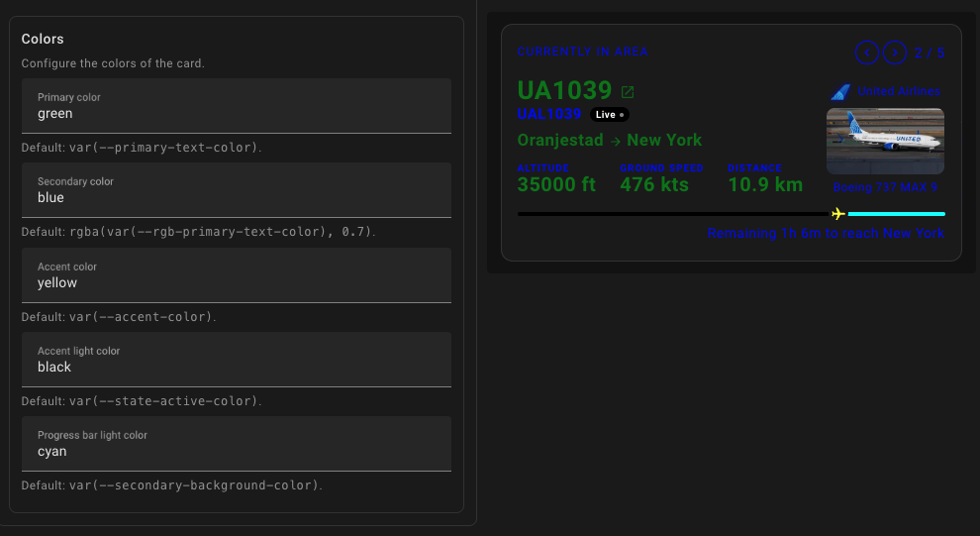Click the cyan remaining progress bar segment
980x536 pixels.
[896, 214]
